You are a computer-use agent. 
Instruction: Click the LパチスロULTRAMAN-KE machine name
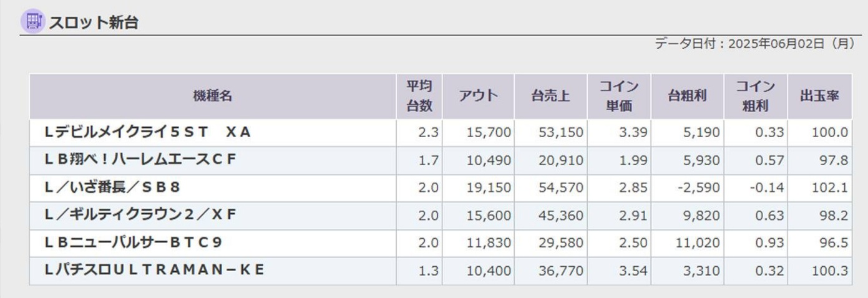pos(155,270)
